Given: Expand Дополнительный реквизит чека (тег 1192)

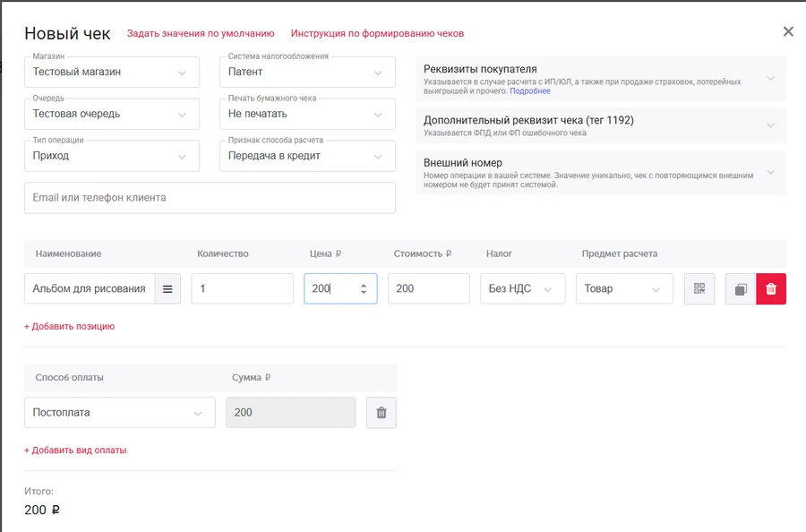Looking at the screenshot, I should click(x=600, y=125).
